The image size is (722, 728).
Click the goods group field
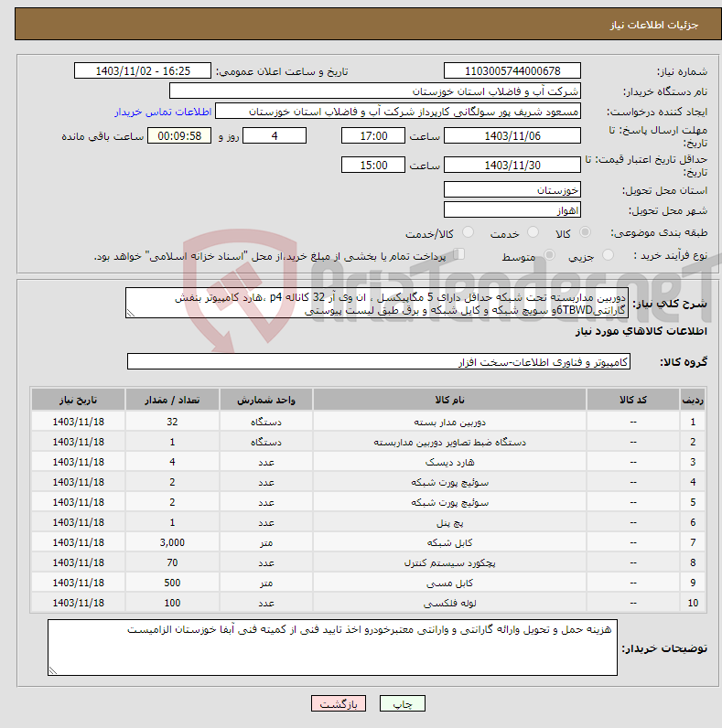[x=379, y=361]
